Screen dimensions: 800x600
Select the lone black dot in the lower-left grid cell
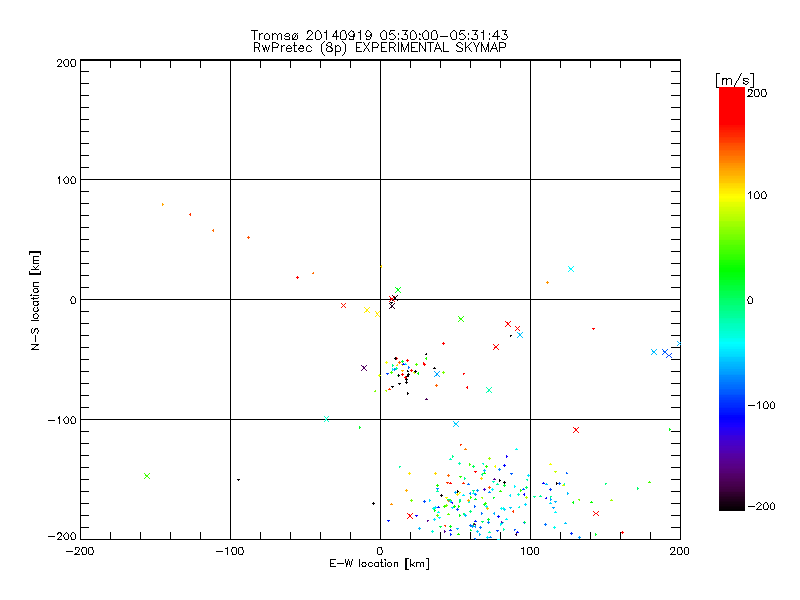coord(238,480)
